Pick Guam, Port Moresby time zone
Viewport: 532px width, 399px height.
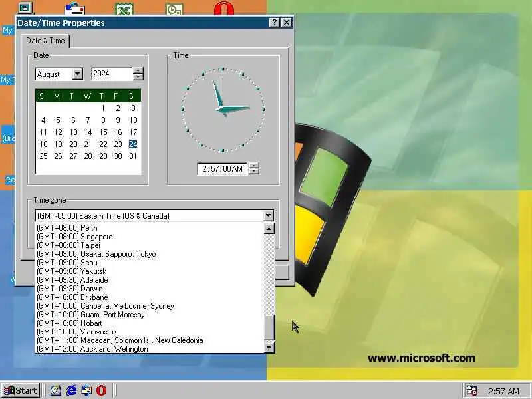point(149,315)
